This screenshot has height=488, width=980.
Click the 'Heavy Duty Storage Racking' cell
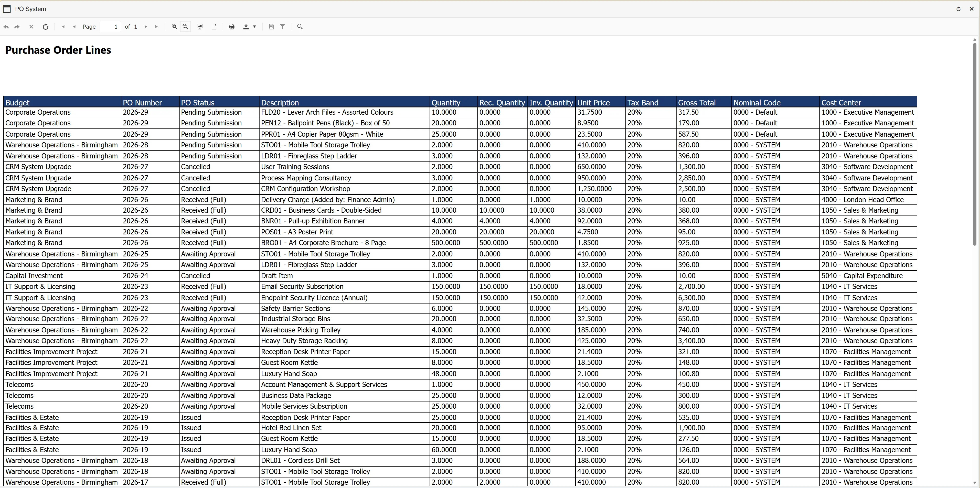[x=344, y=341]
